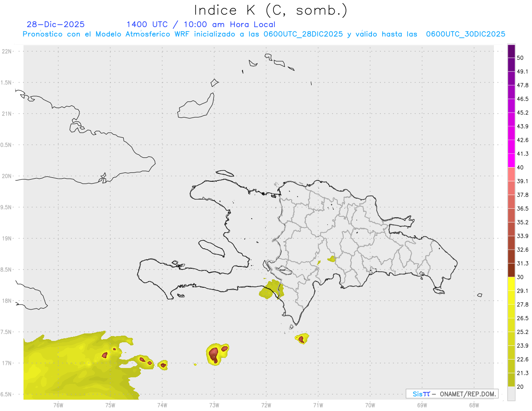Screen dimensions: 532x411
Task: Click the "22N" latitude label
Action: coord(7,51)
